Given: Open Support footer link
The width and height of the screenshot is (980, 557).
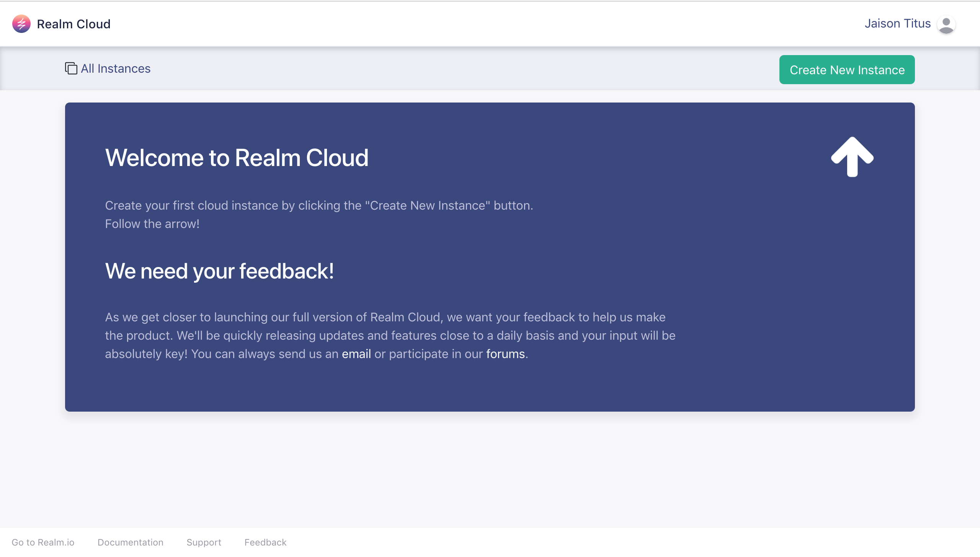Looking at the screenshot, I should pyautogui.click(x=204, y=542).
